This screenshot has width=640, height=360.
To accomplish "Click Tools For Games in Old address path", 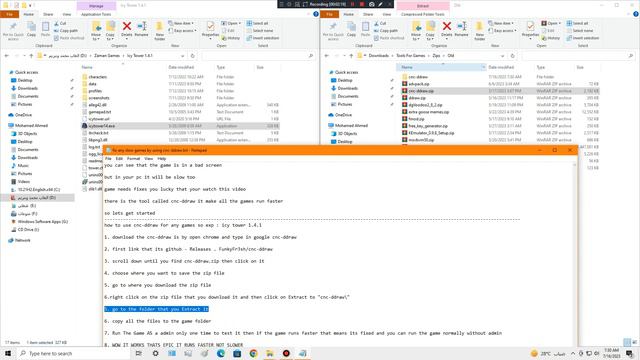I will (x=411, y=56).
